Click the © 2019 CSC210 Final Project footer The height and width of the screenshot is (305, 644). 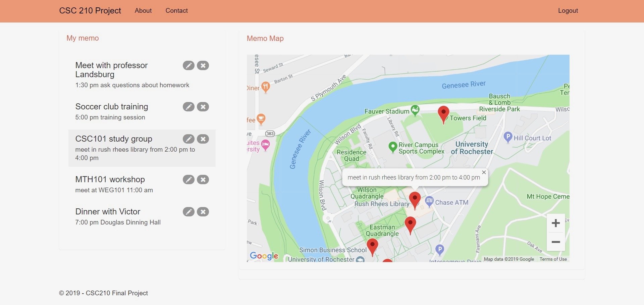pos(103,293)
